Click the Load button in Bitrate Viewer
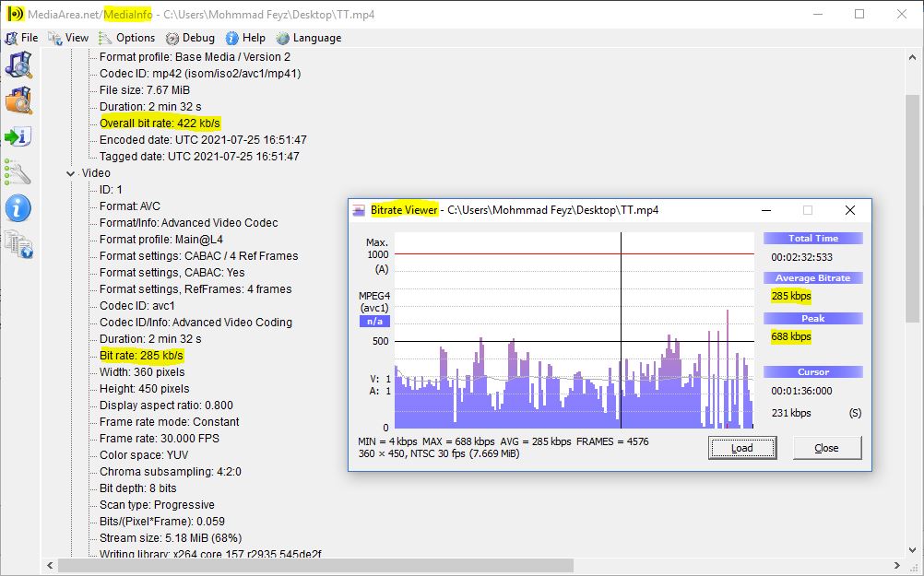The width and height of the screenshot is (924, 576). click(742, 448)
